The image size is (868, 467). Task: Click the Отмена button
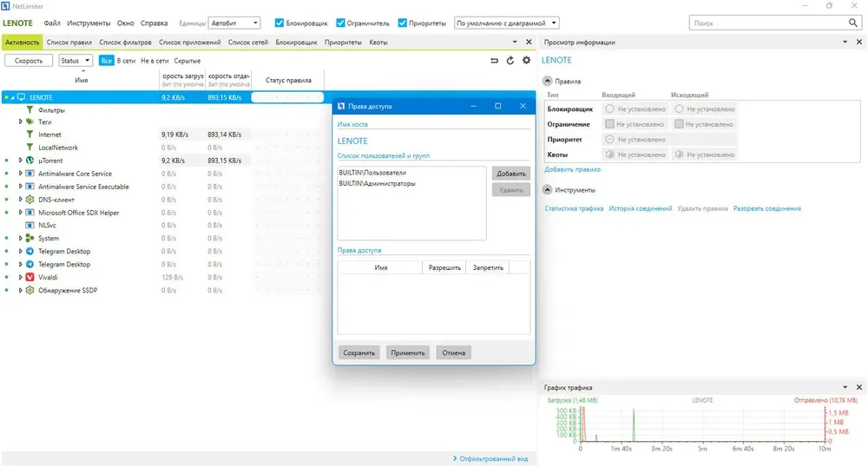tap(454, 352)
